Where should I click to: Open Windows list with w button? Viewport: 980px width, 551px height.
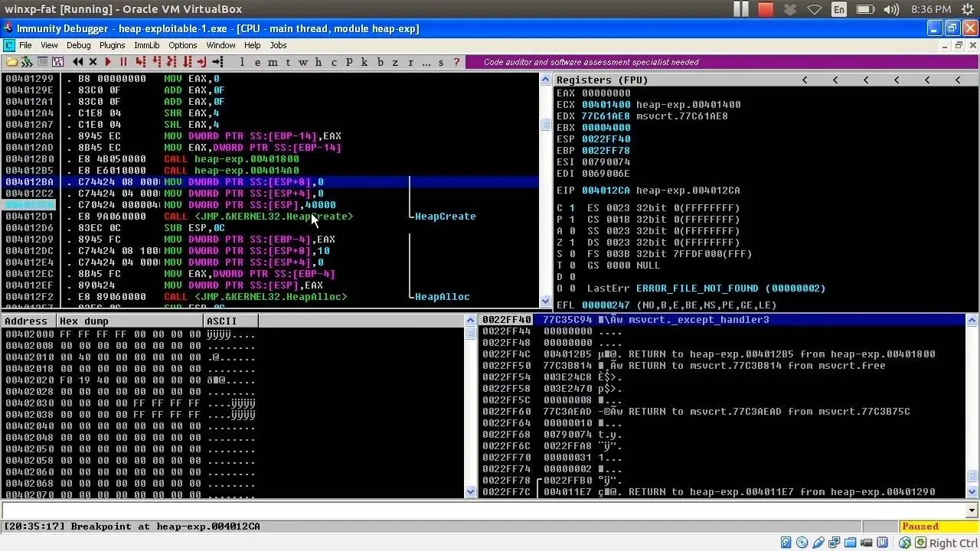click(303, 62)
